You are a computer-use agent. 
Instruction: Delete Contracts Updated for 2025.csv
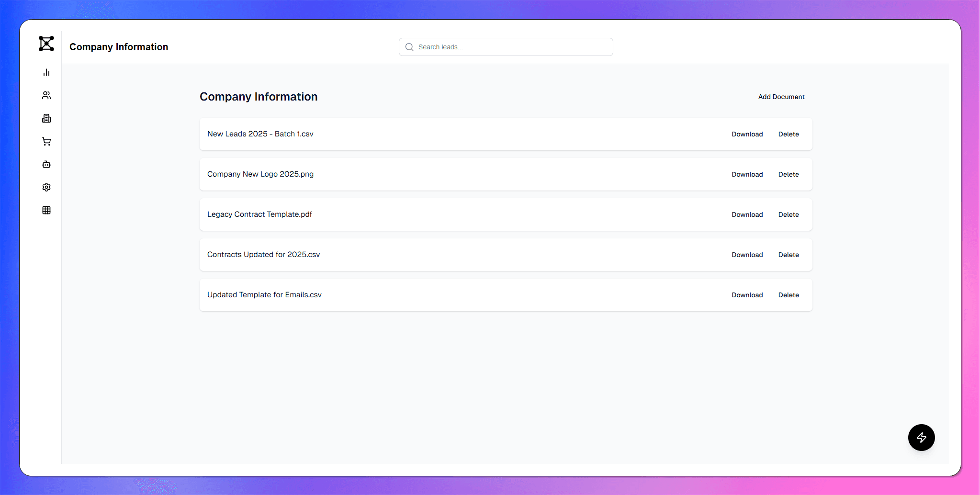[x=788, y=255]
